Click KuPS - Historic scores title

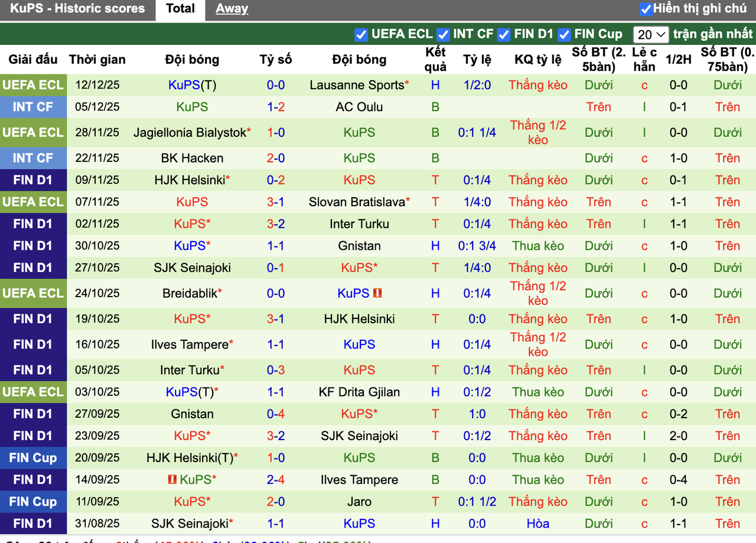click(x=77, y=9)
